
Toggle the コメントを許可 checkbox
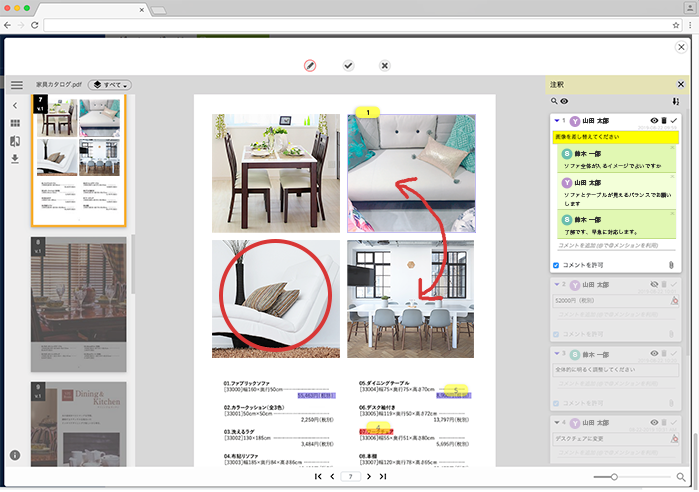tap(556, 265)
